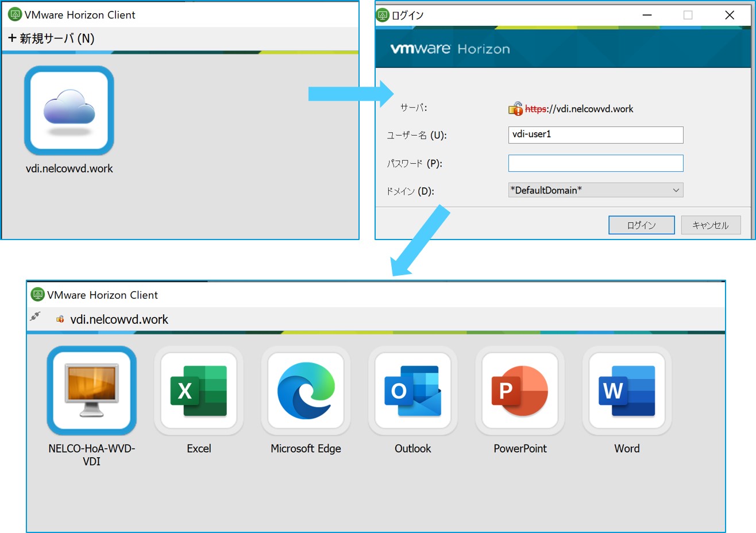Image resolution: width=756 pixels, height=533 pixels.
Task: Click the キャンセル button
Action: click(711, 225)
